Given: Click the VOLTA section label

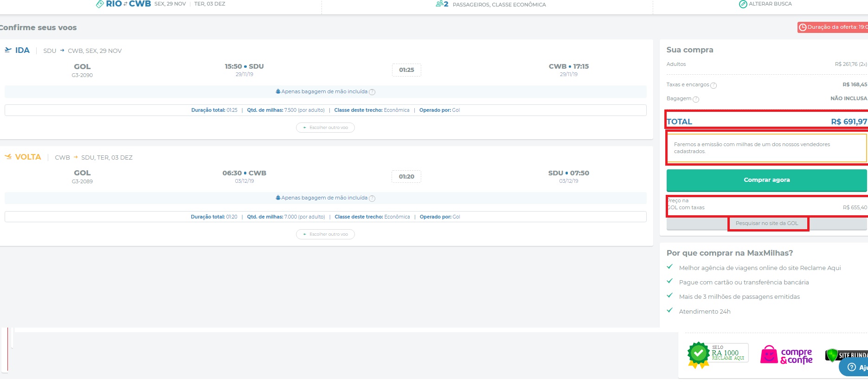Looking at the screenshot, I should [28, 157].
